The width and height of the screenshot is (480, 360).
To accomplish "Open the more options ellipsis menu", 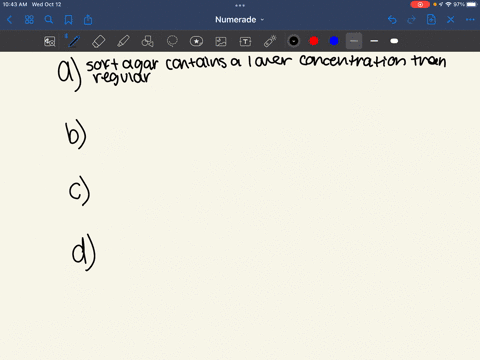I will tap(470, 20).
